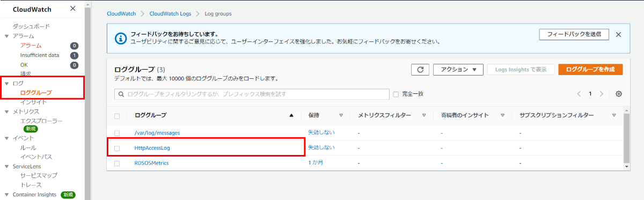Sort by 寄稿者のインサイト column arrow
The height and width of the screenshot is (200, 644).
tap(502, 115)
